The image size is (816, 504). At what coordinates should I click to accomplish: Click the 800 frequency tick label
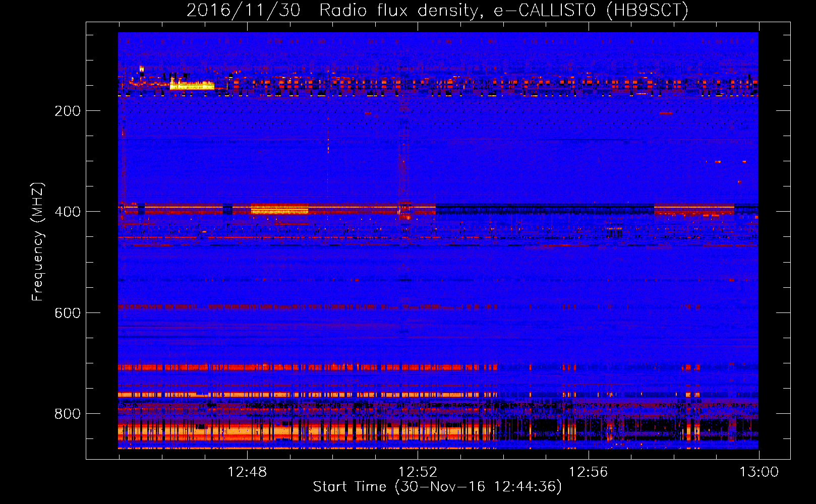click(68, 414)
